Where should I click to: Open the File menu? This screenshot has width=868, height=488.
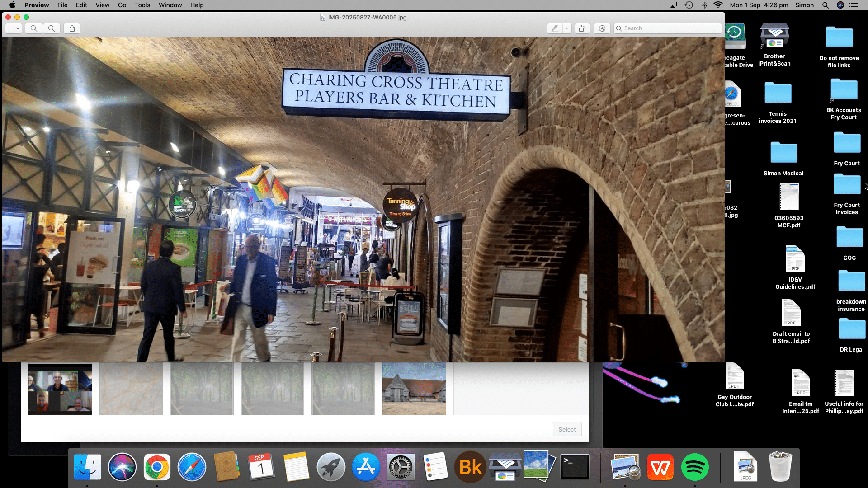[x=62, y=5]
